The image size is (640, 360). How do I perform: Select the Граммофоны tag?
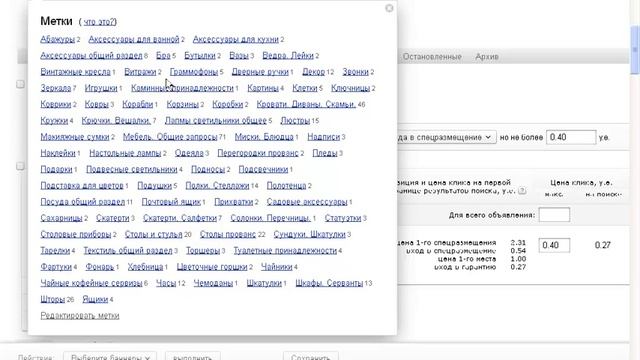click(194, 72)
